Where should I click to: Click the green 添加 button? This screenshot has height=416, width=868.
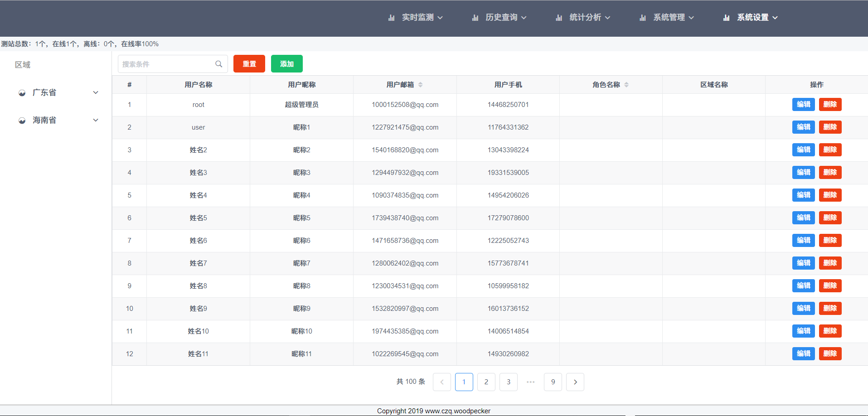coord(287,64)
